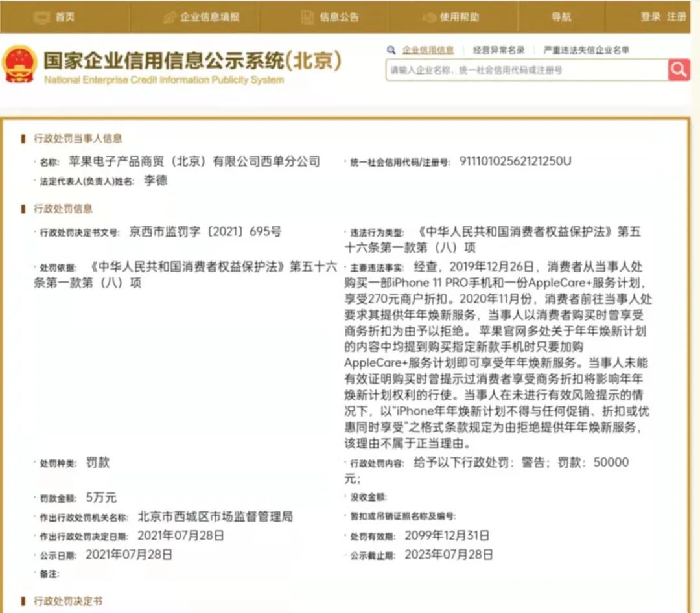
Task: Click the home monitor icon beside 首页
Action: point(42,18)
